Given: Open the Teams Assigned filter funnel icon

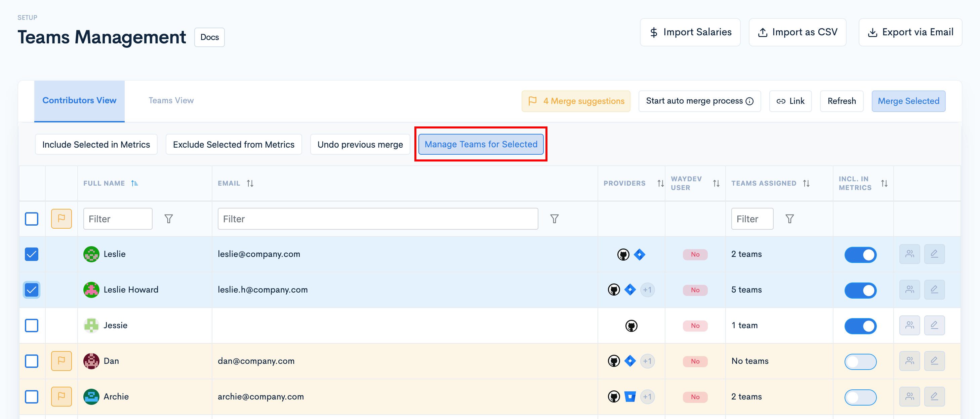Looking at the screenshot, I should click(789, 219).
